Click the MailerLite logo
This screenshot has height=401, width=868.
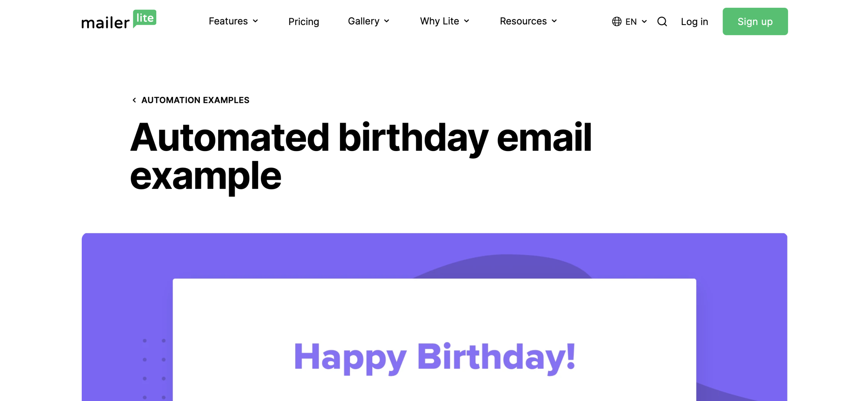[119, 20]
